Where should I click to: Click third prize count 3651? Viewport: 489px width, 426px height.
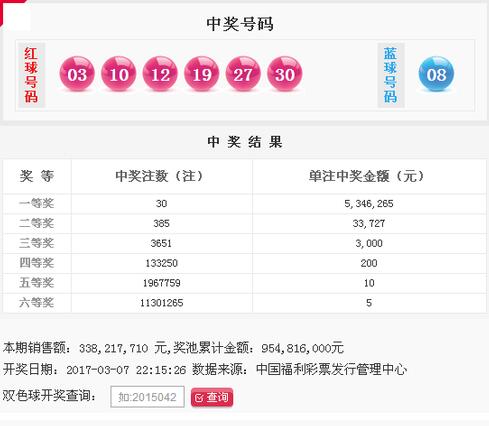[161, 243]
